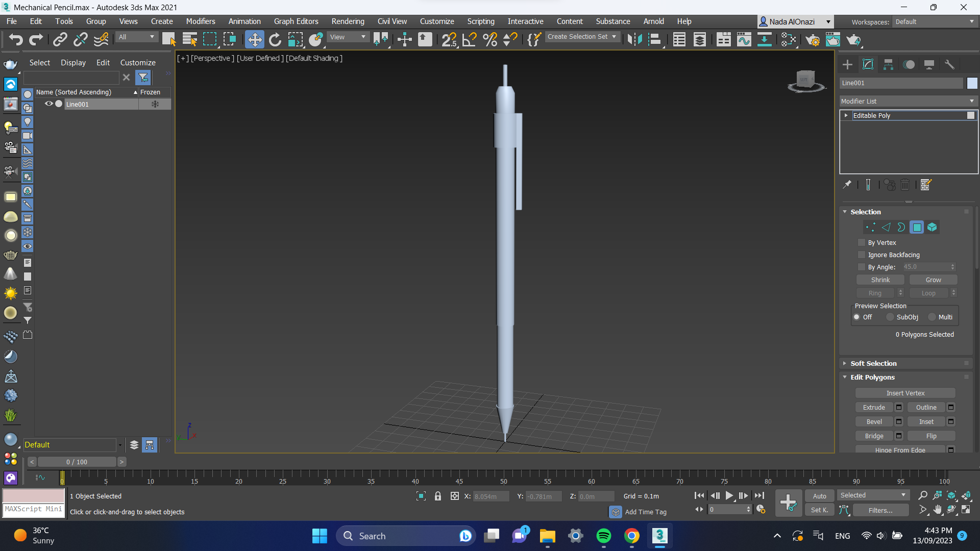Toggle the Auto key mode button
This screenshot has width=980, height=551.
point(819,496)
